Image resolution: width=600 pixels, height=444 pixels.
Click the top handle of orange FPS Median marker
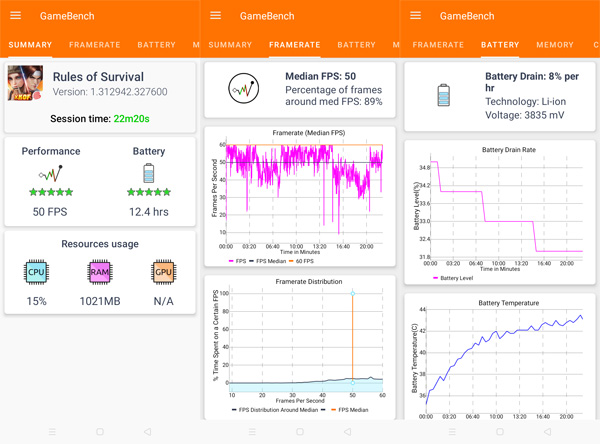pos(353,293)
